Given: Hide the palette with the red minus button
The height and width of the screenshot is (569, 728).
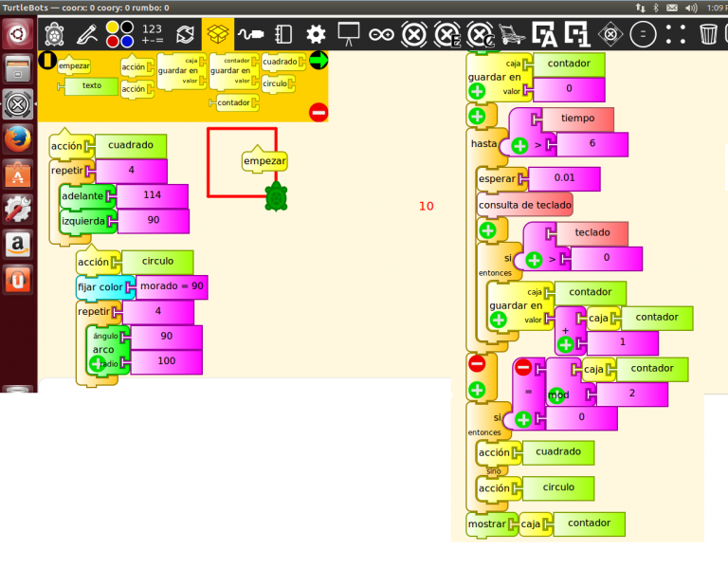Looking at the screenshot, I should 318,113.
